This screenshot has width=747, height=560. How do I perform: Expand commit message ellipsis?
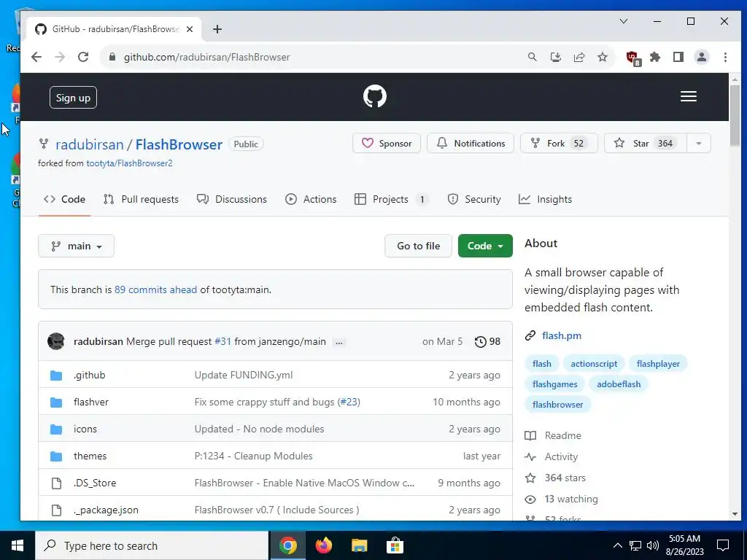click(x=338, y=343)
